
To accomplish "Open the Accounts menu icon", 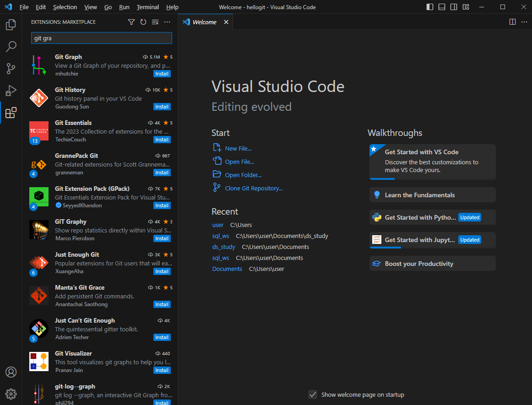I will pos(11,372).
